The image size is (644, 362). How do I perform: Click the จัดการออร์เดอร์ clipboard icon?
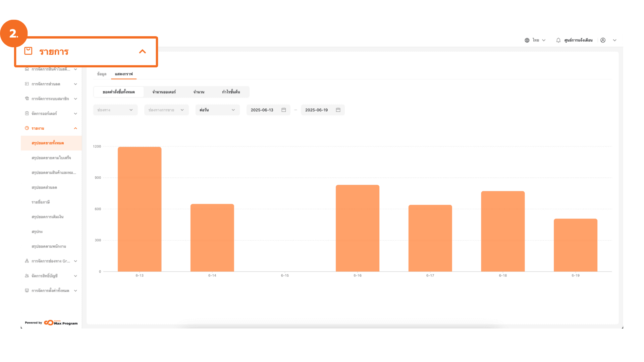pyautogui.click(x=27, y=113)
